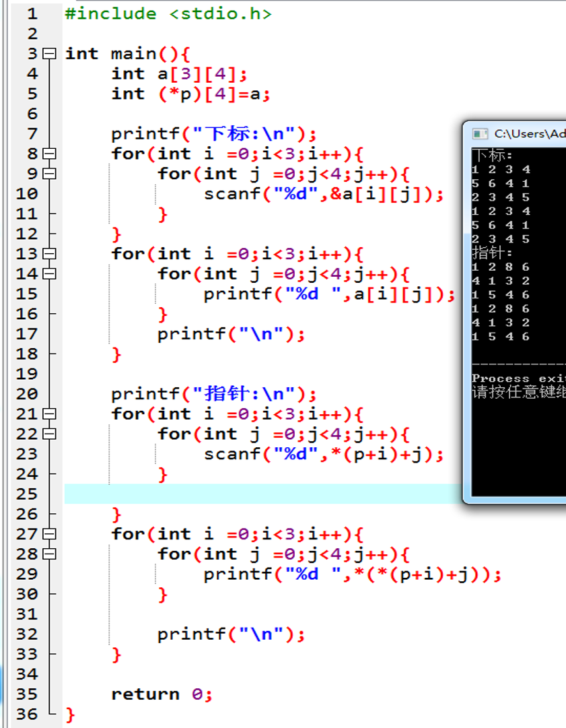Click line number 36 in the gutter
The image size is (566, 728).
[x=27, y=714]
